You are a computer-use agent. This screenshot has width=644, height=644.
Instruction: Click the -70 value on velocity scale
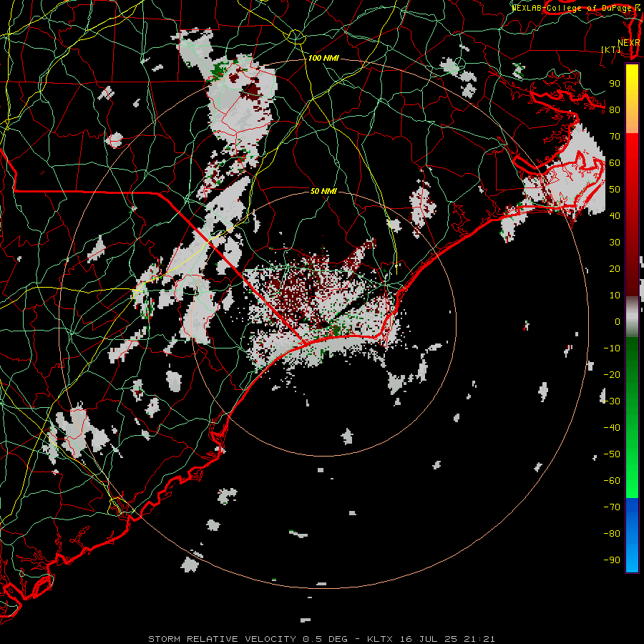[x=612, y=507]
